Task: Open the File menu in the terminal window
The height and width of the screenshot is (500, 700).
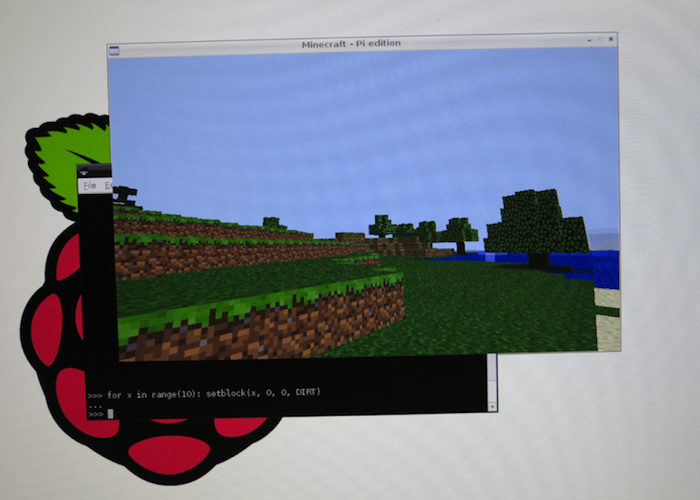Action: pyautogui.click(x=90, y=186)
